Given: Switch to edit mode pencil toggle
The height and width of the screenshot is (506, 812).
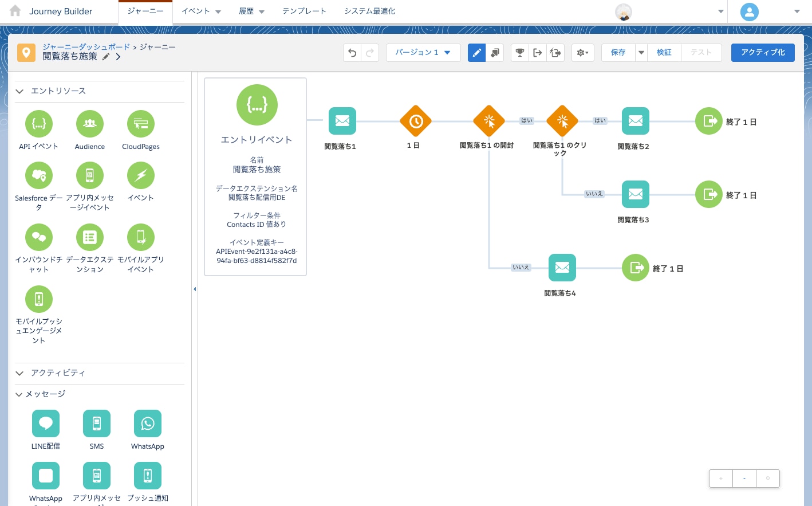Looking at the screenshot, I should point(476,53).
